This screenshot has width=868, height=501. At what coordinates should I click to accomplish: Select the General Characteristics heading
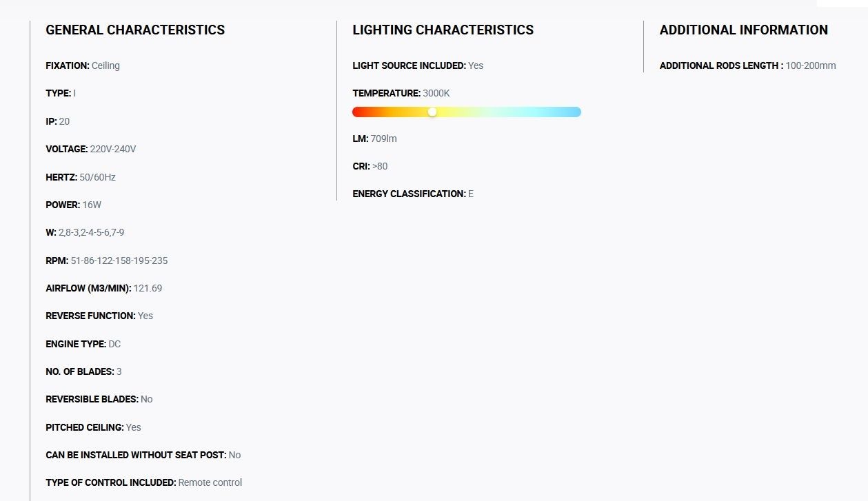[135, 30]
